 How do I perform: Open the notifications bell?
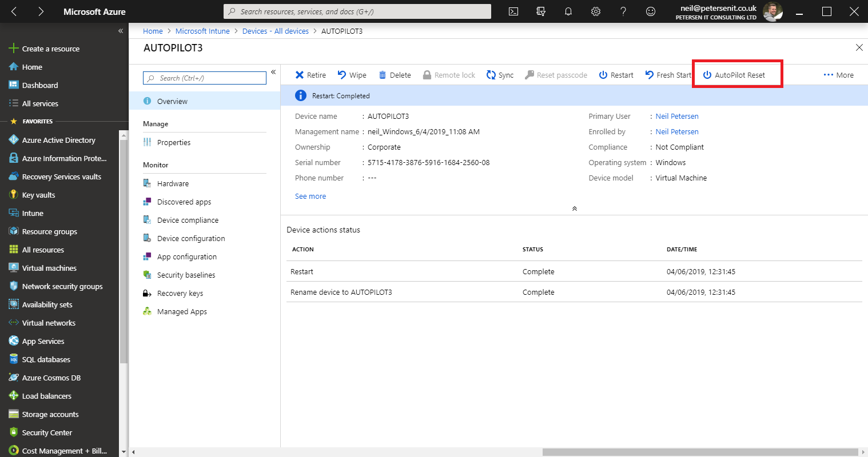568,11
